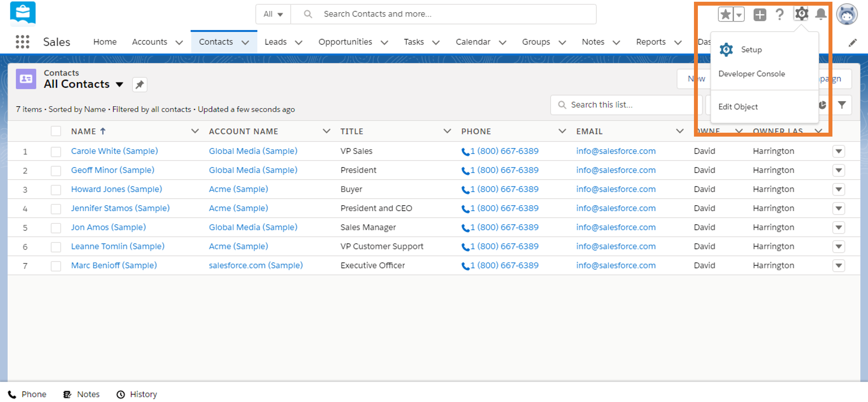Click the pencil icon to edit navigation
This screenshot has width=868, height=402.
pos(852,42)
